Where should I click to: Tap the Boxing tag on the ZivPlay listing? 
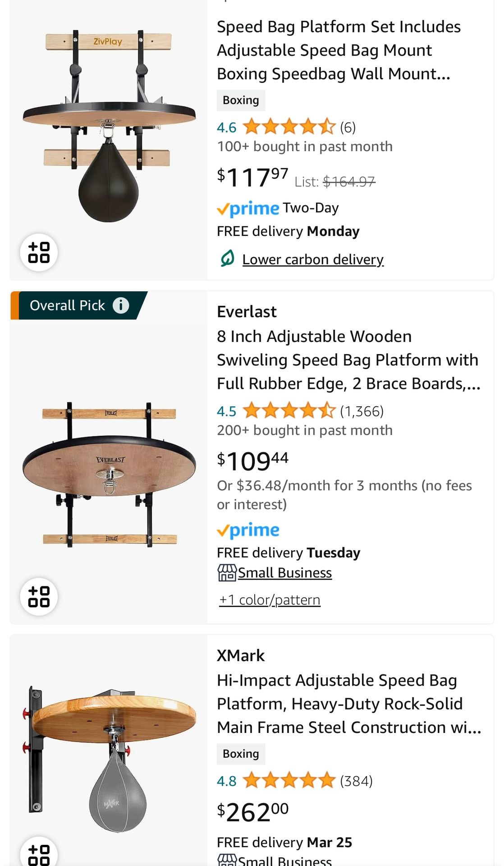[241, 100]
